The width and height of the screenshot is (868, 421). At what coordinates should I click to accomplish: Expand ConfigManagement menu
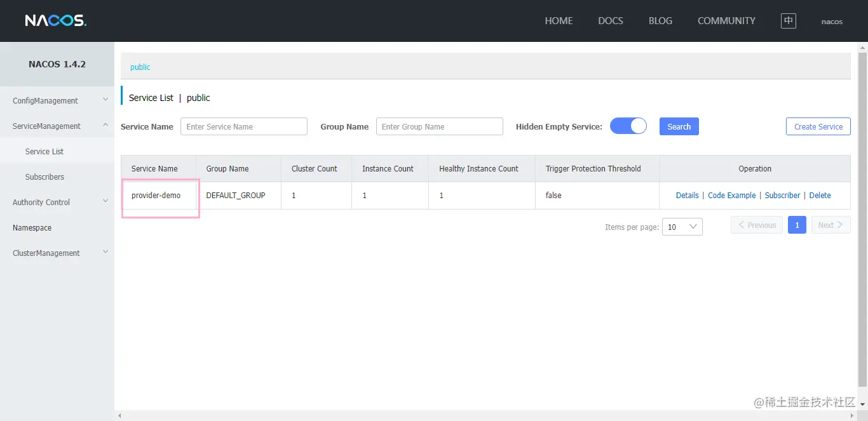coord(57,100)
